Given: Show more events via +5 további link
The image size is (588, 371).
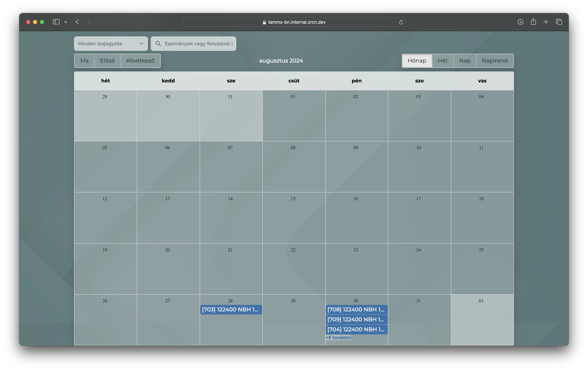Looking at the screenshot, I should pos(338,338).
